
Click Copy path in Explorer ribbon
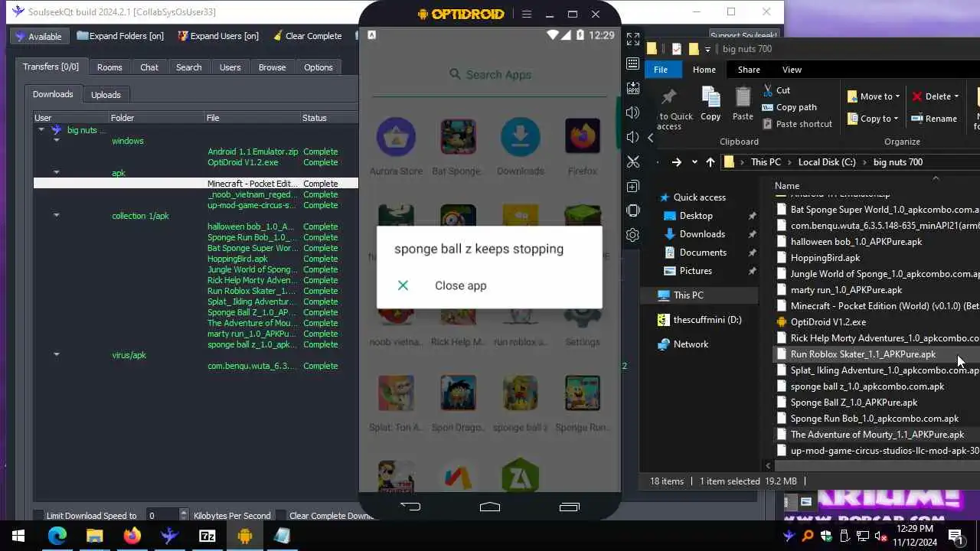tap(789, 107)
